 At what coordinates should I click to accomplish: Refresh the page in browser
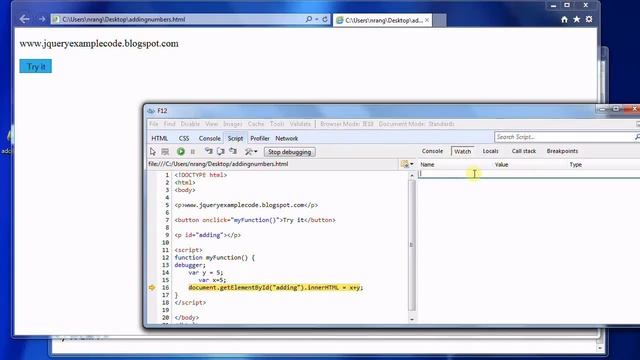point(325,19)
